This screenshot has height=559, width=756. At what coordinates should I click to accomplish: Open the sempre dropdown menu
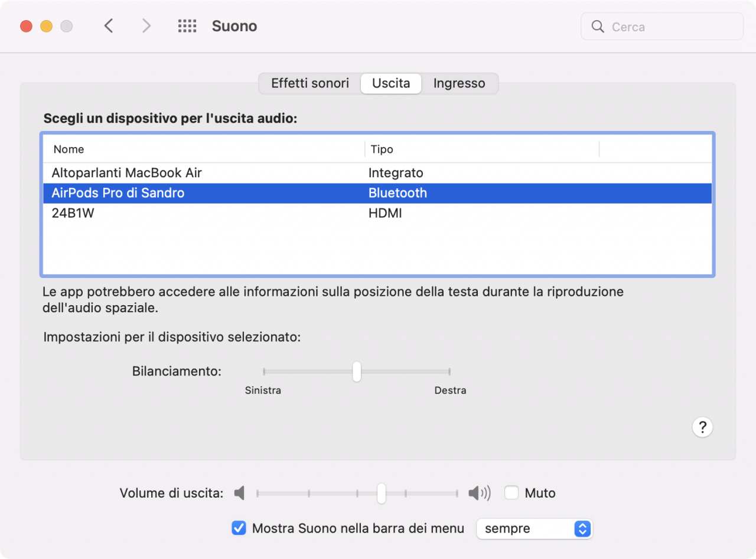click(x=534, y=529)
